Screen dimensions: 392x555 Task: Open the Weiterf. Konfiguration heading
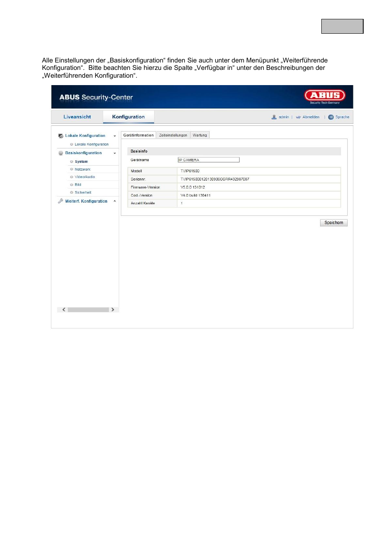tap(86, 201)
